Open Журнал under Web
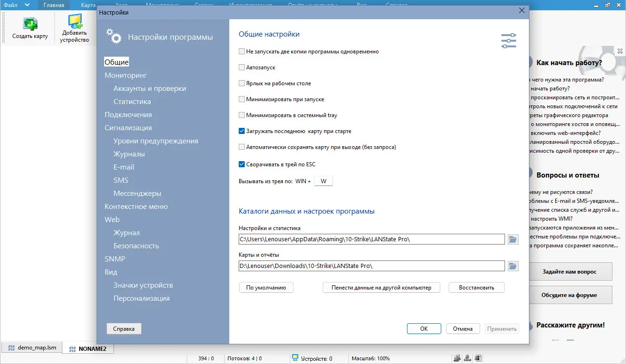 (x=127, y=233)
